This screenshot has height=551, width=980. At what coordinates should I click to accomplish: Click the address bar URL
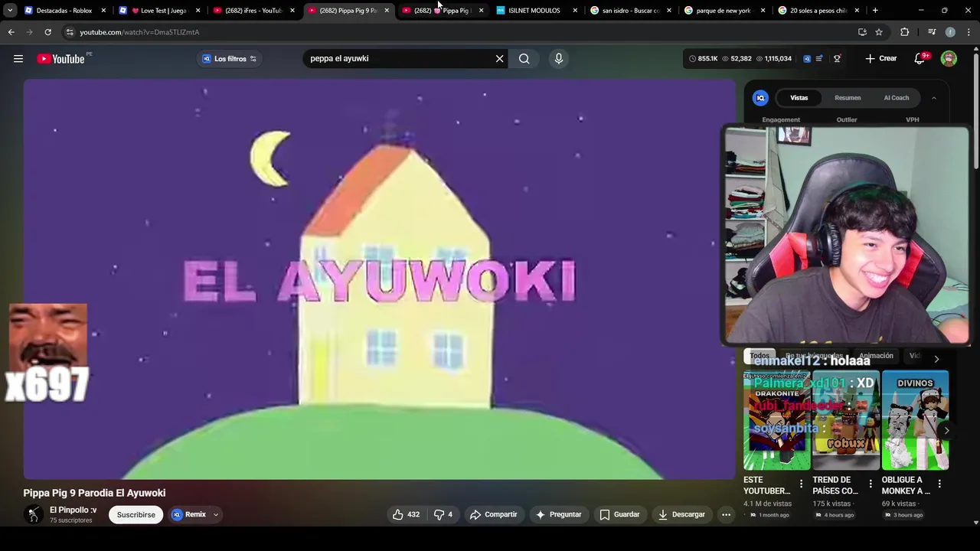pos(139,32)
